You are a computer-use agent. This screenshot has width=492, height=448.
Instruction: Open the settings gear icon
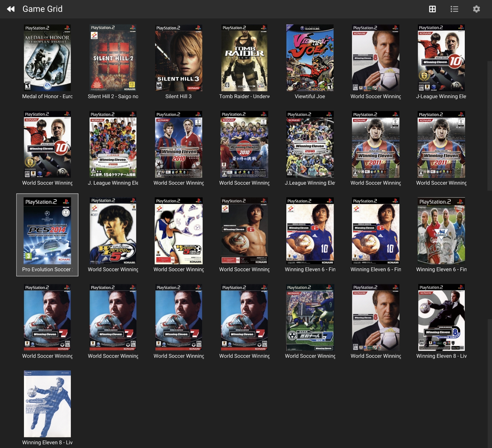(476, 9)
